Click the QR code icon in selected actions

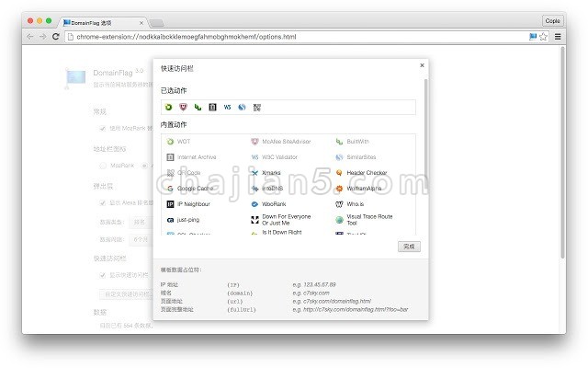tap(256, 107)
